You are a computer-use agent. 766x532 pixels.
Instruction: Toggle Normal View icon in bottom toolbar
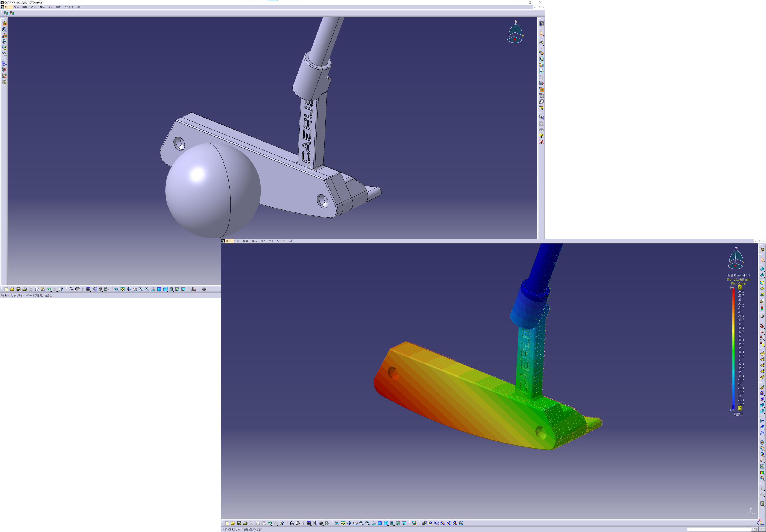(x=374, y=523)
